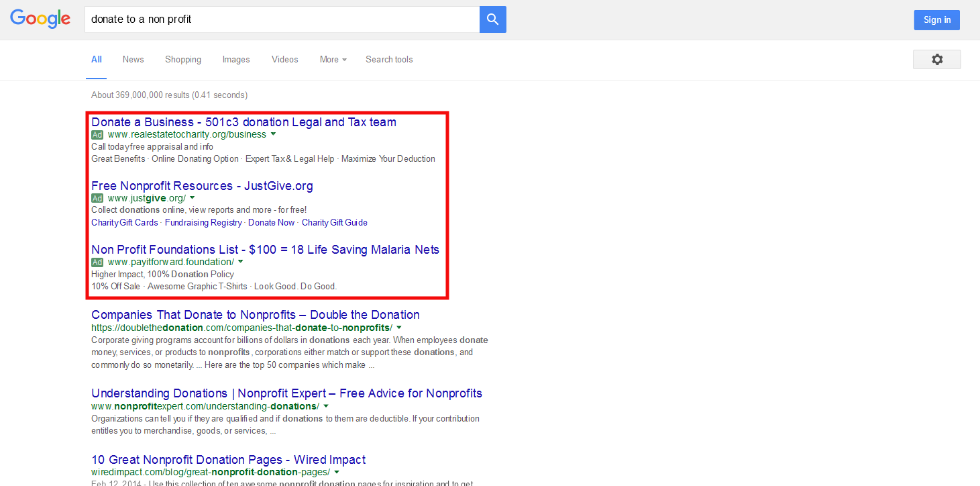Open 'Non Profit Foundations List' ad link

265,250
